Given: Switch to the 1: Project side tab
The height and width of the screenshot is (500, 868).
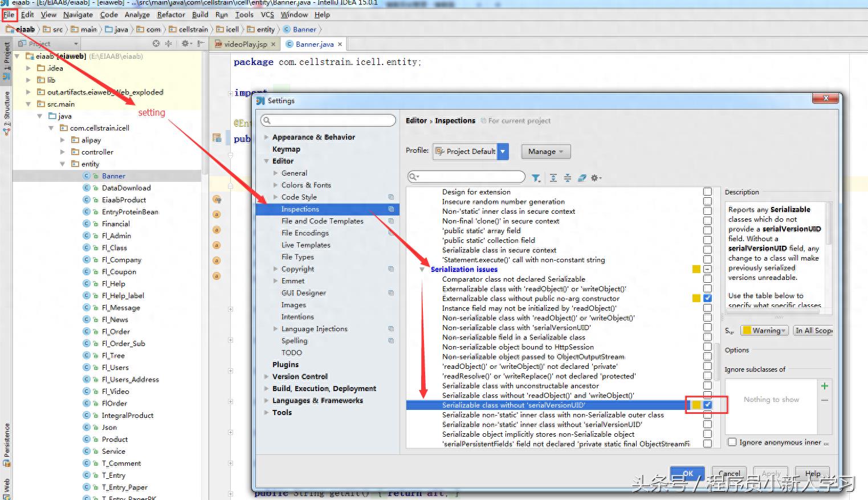Looking at the screenshot, I should [x=6, y=60].
